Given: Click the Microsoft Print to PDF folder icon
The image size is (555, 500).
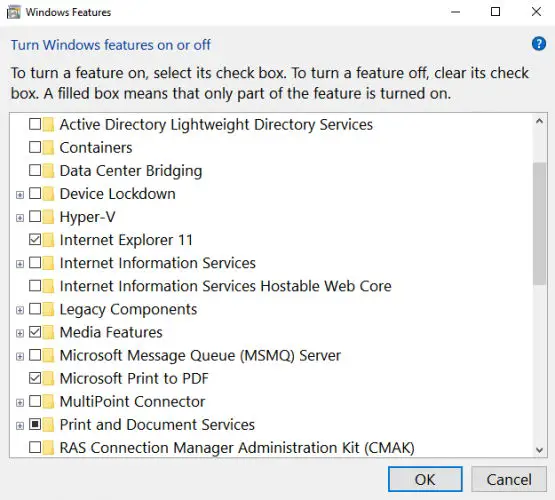Looking at the screenshot, I should [x=48, y=378].
